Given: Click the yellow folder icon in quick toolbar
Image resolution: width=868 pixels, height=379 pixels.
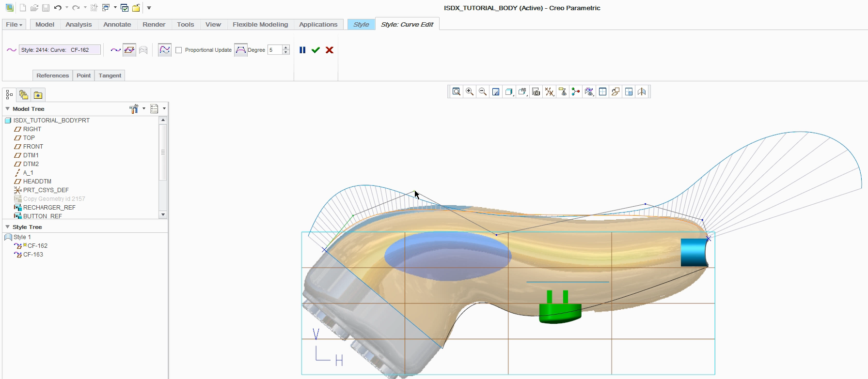Looking at the screenshot, I should (136, 8).
